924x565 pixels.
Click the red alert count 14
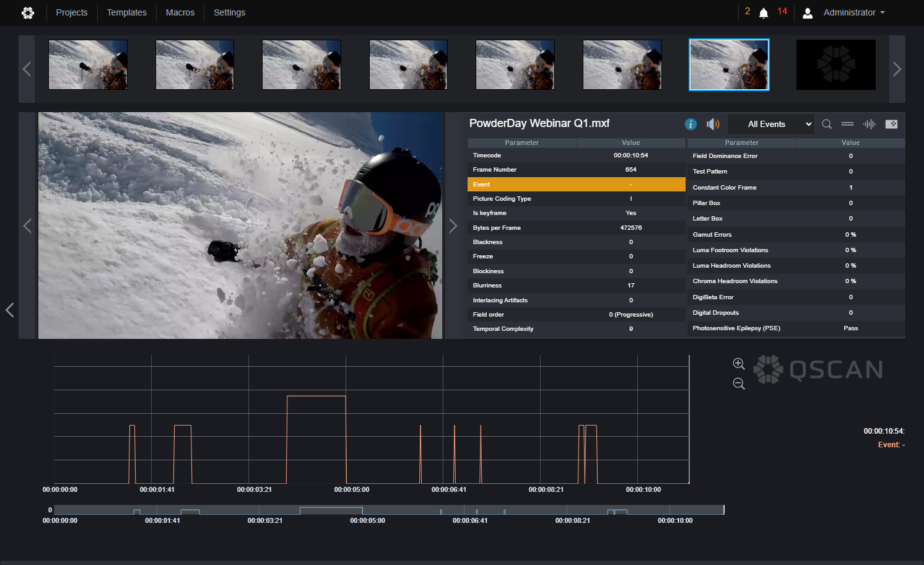pyautogui.click(x=782, y=11)
